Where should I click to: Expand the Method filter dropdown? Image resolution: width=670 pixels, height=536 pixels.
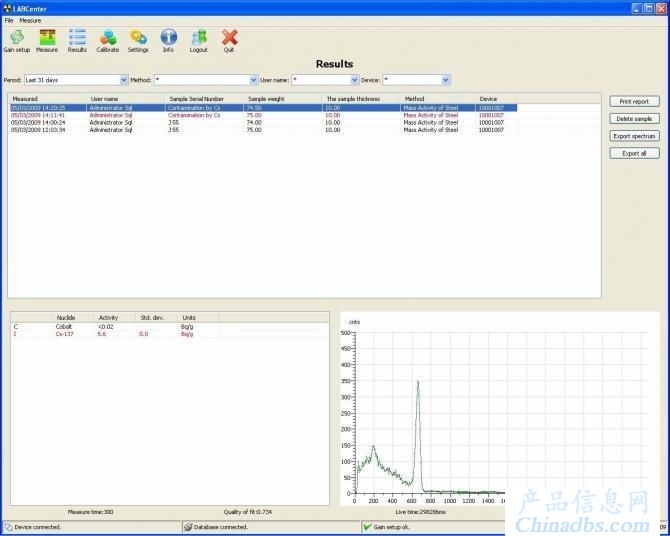click(253, 80)
